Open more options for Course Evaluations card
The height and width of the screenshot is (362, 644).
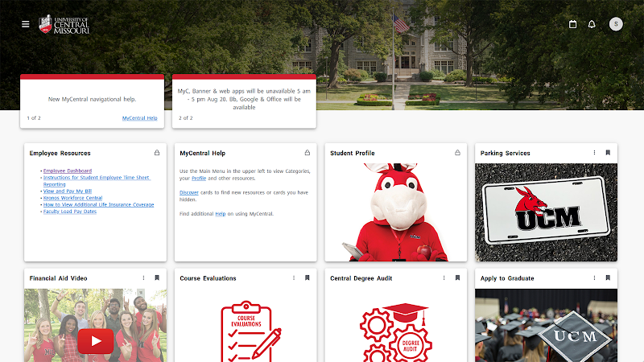(294, 278)
